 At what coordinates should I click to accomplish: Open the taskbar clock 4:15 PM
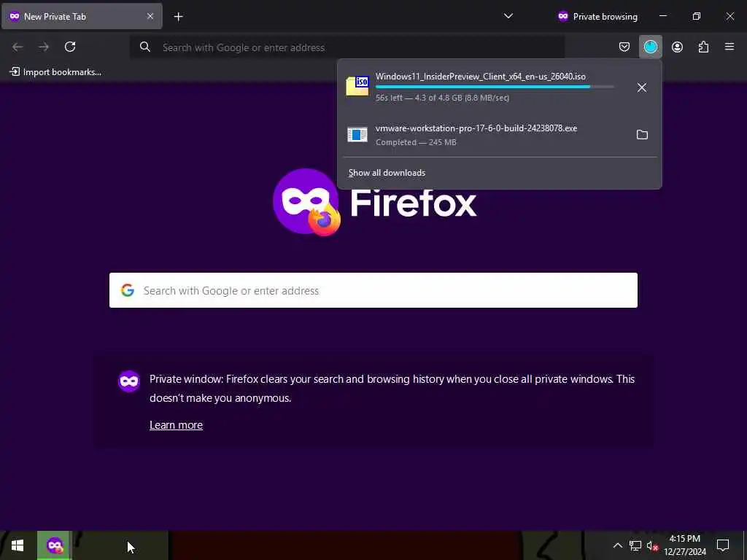[x=685, y=545]
